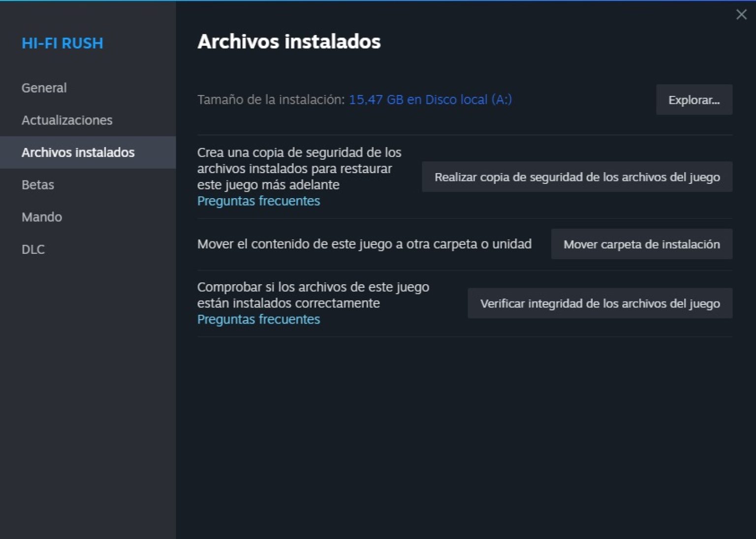Click Tamaño de la instalación text area
The width and height of the screenshot is (756, 539).
[x=270, y=99]
